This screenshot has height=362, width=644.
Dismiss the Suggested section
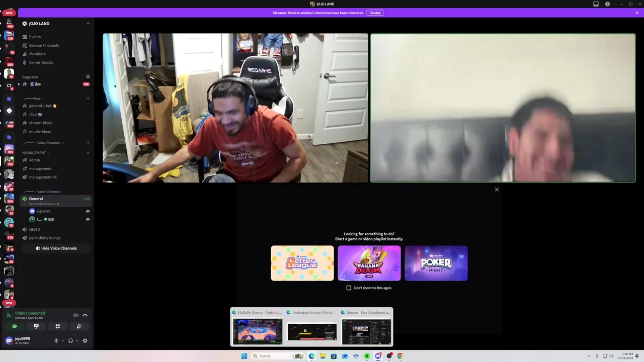(88, 77)
